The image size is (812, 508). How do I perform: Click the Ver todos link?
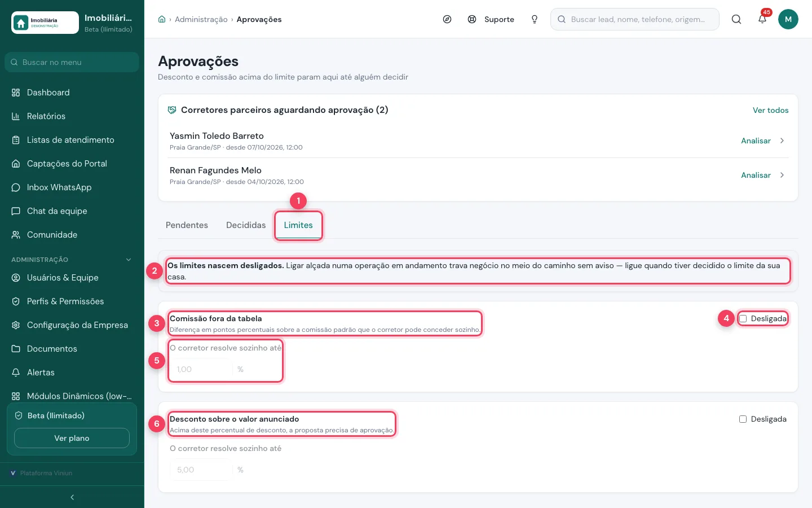coord(771,110)
